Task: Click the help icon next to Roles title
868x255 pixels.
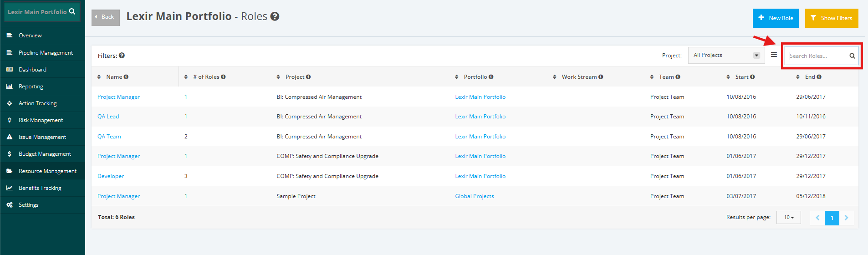Action: pyautogui.click(x=275, y=16)
